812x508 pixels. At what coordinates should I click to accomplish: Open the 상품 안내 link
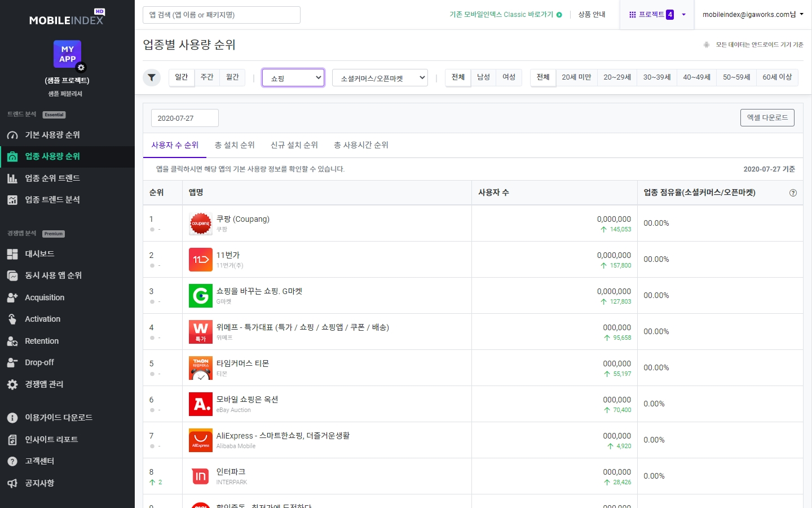pos(592,15)
